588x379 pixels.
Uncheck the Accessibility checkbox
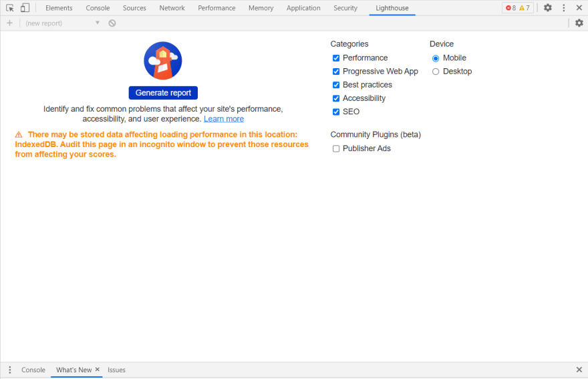336,99
